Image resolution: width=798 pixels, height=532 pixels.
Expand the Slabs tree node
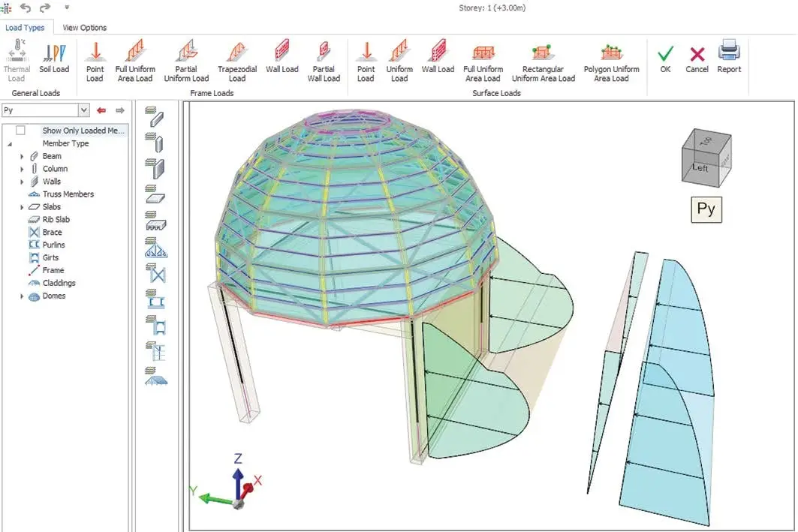(22, 207)
